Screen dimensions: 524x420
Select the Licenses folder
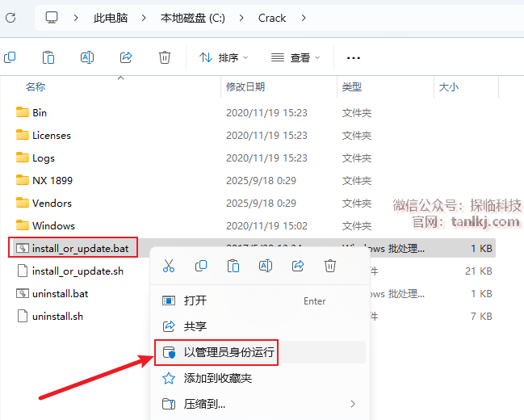52,136
